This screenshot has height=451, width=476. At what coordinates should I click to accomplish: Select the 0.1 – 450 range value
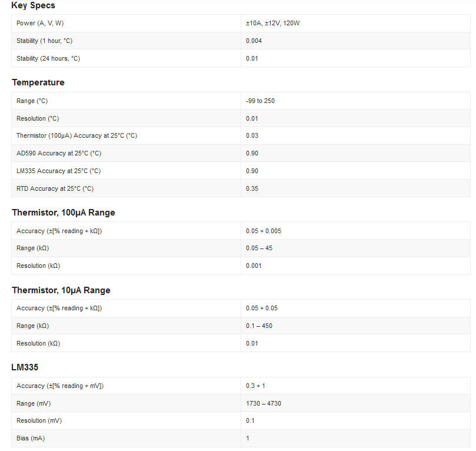click(259, 326)
